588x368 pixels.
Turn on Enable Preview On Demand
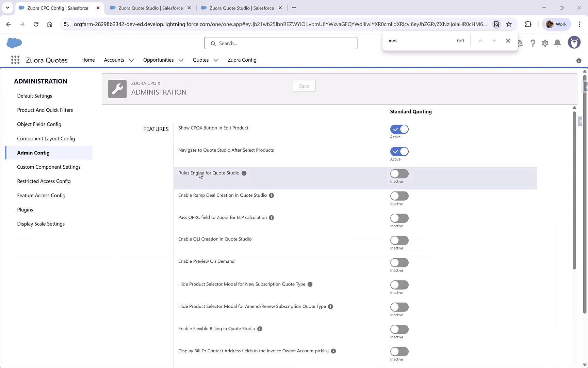coord(399,263)
